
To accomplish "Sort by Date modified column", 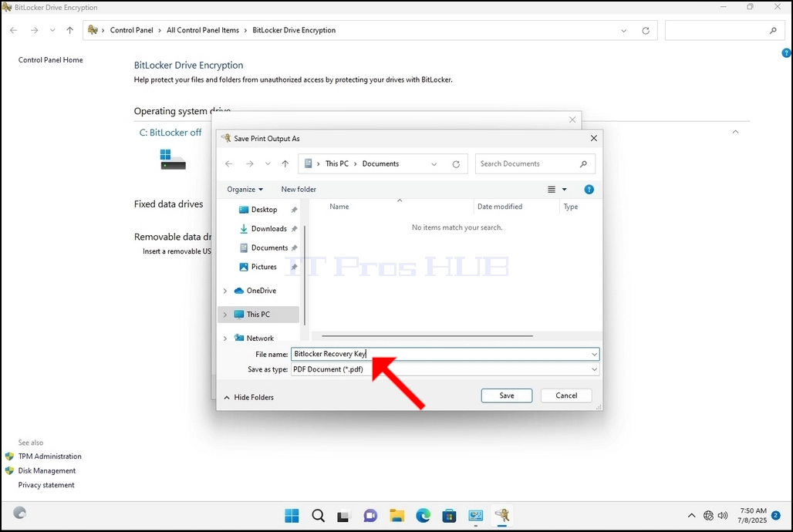I will coord(500,207).
